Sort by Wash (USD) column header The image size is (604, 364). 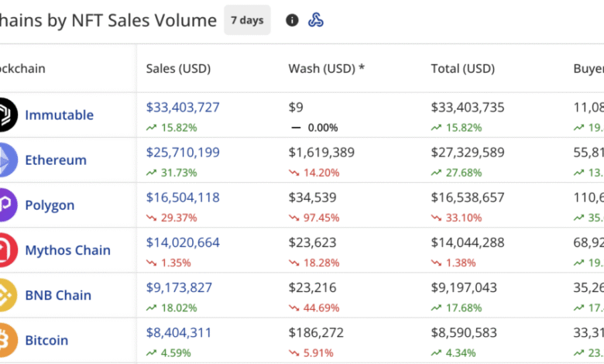coord(326,69)
